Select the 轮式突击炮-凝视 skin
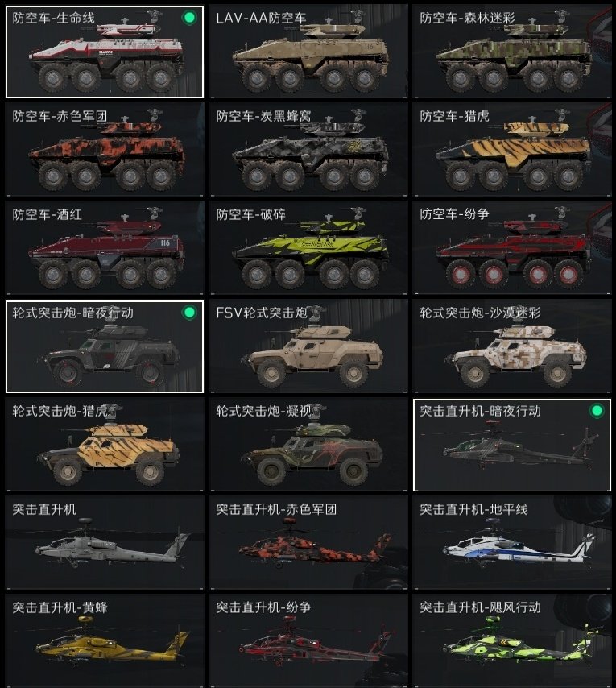Image resolution: width=616 pixels, height=688 pixels. pos(308,445)
